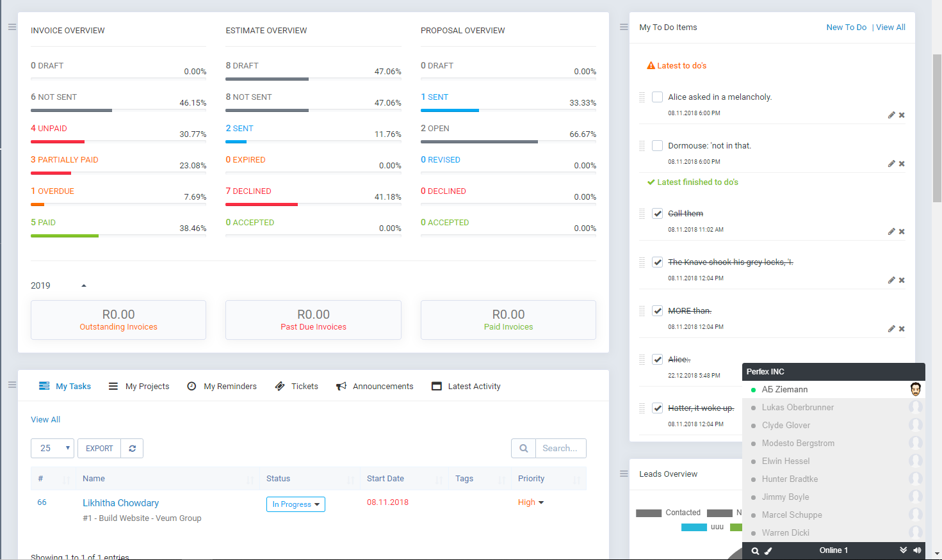
Task: Open the 25 entries-per-page dropdown
Action: 53,448
